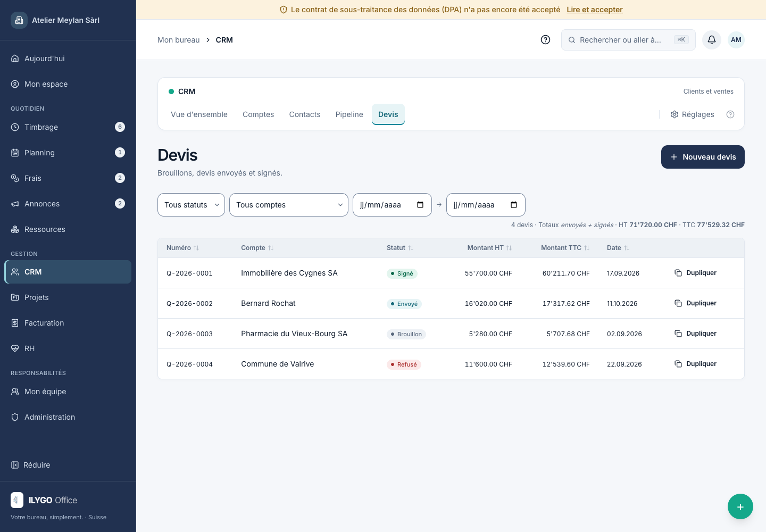Open Projets in sidebar
This screenshot has width=766, height=532.
(68, 297)
